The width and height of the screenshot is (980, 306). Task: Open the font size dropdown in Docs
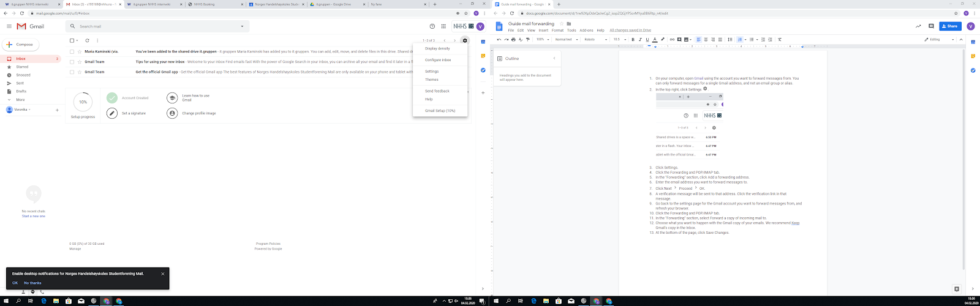coord(619,39)
